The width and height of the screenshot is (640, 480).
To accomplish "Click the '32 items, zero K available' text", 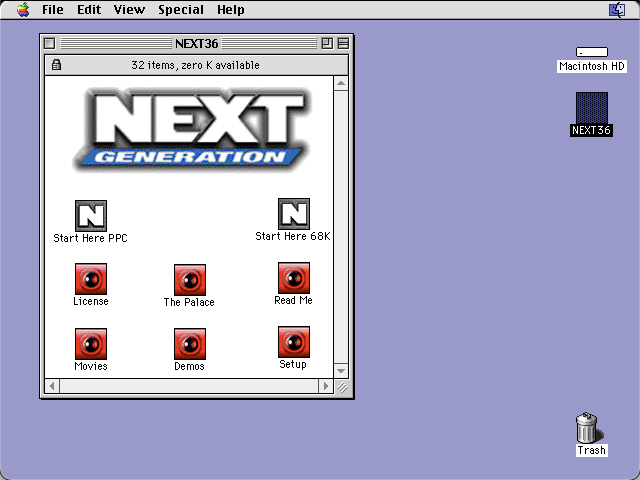I will (195, 65).
